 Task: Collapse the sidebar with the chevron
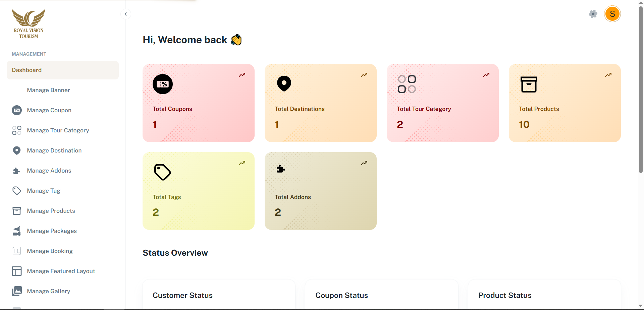point(125,14)
